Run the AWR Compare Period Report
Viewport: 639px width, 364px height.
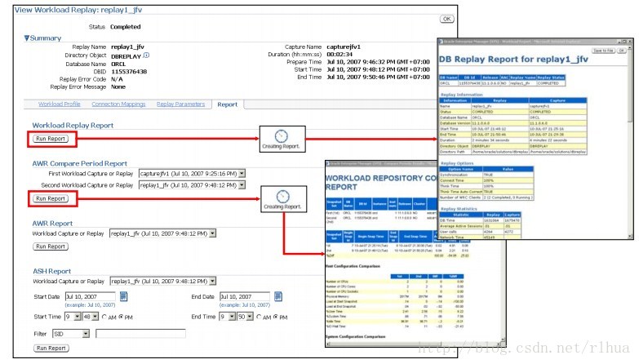pyautogui.click(x=51, y=198)
